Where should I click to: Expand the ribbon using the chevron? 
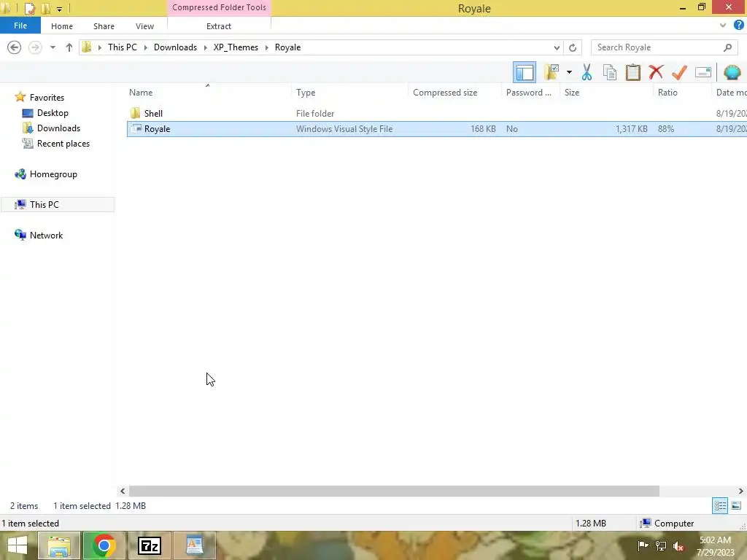[723, 26]
